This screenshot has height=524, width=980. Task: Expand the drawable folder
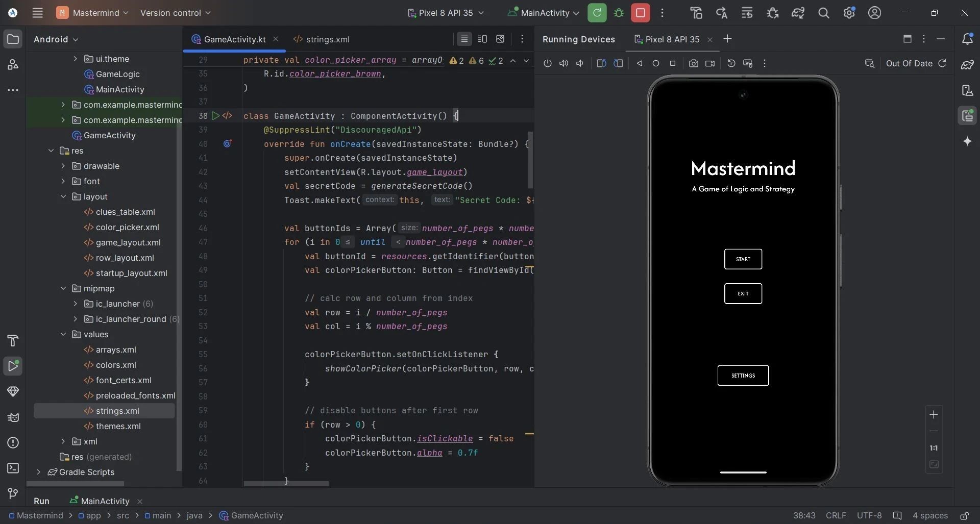click(63, 166)
